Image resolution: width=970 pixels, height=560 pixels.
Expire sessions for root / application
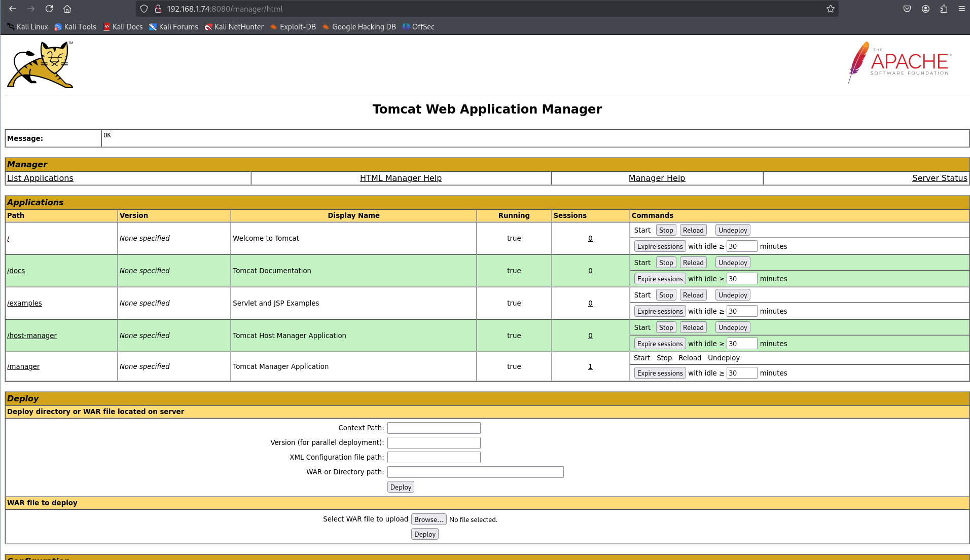[x=660, y=246]
